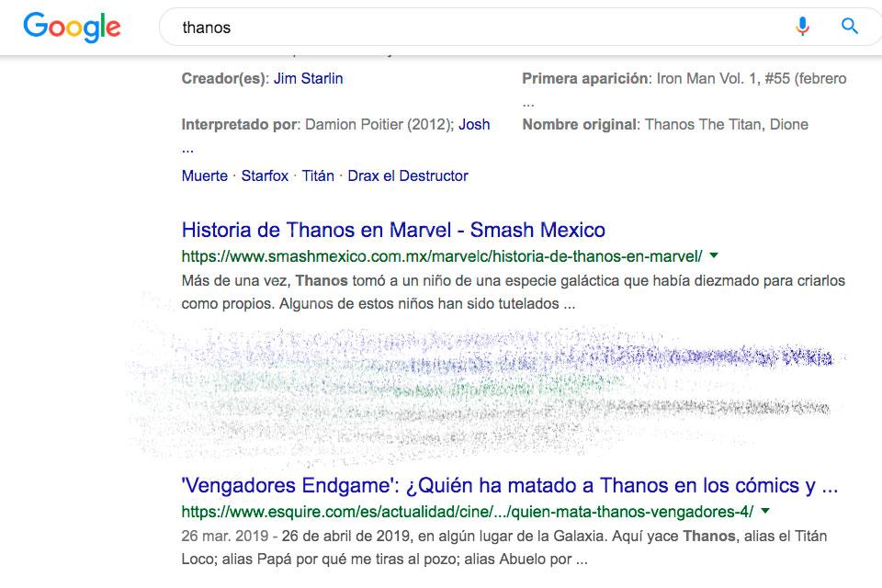
Task: Open the 'Starfox' related link
Action: click(x=265, y=175)
